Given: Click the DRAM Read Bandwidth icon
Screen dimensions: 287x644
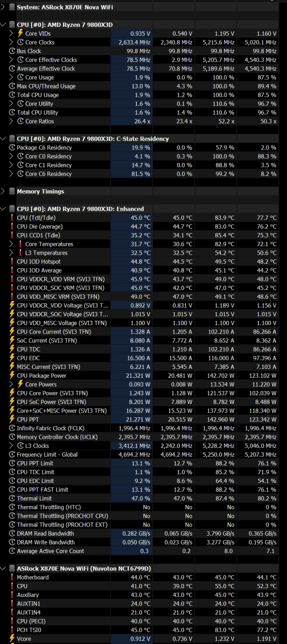Looking at the screenshot, I should click(x=12, y=533).
